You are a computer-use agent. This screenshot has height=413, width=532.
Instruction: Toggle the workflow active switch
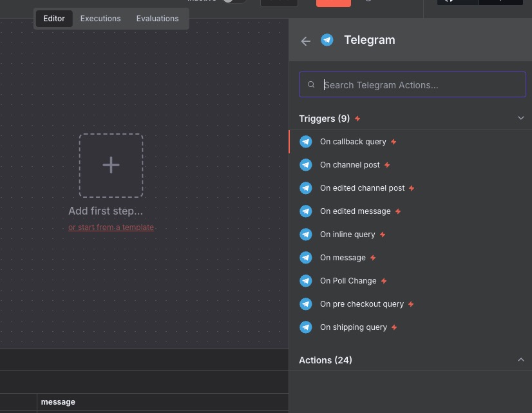(233, 1)
